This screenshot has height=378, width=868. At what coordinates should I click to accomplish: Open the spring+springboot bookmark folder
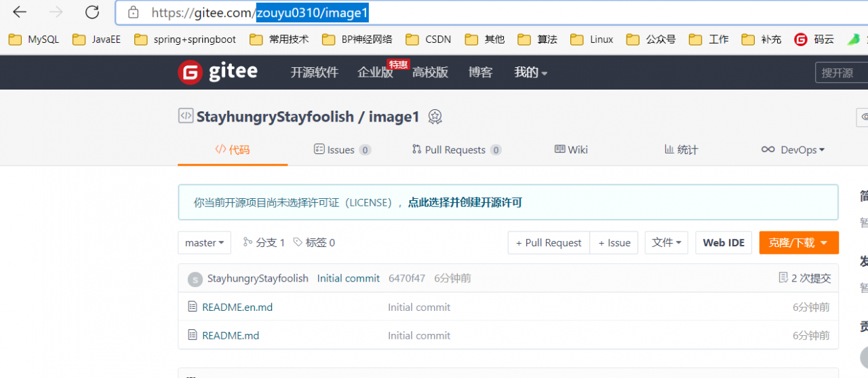coord(185,39)
